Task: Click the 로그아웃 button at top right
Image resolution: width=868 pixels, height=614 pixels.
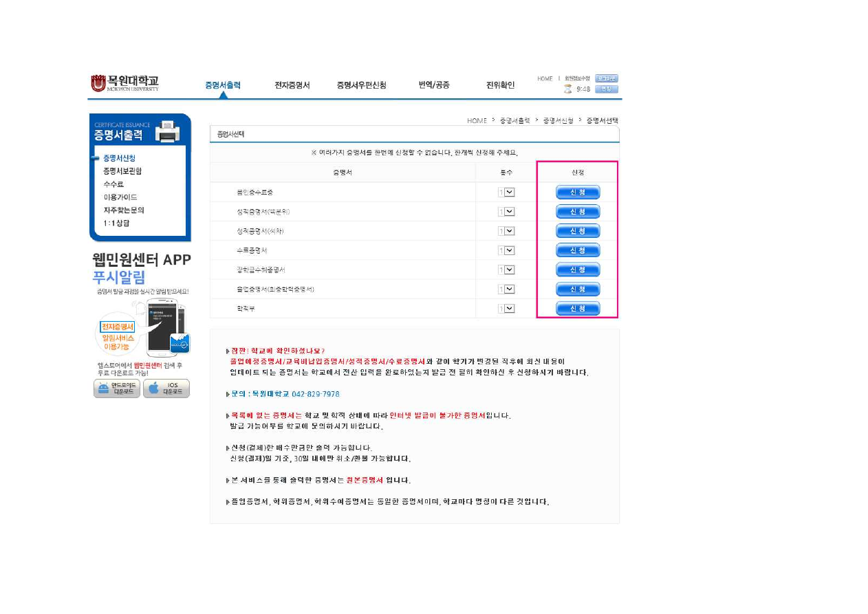Action: point(606,78)
